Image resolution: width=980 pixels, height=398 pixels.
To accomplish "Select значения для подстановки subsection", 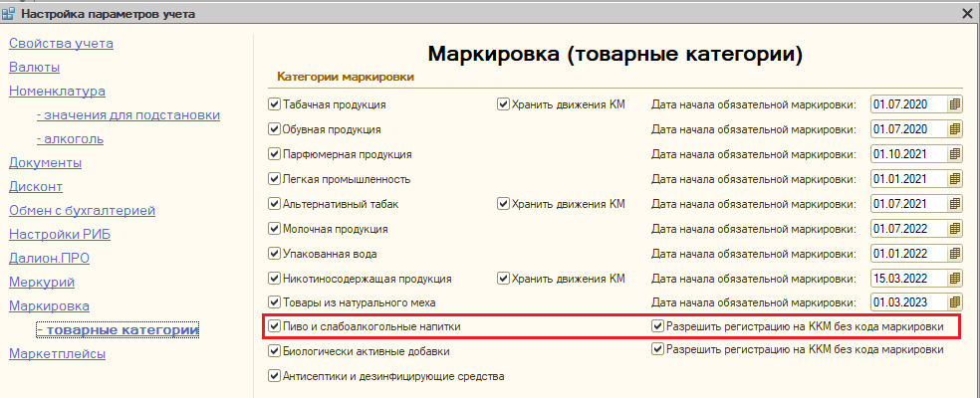I will pos(127,114).
